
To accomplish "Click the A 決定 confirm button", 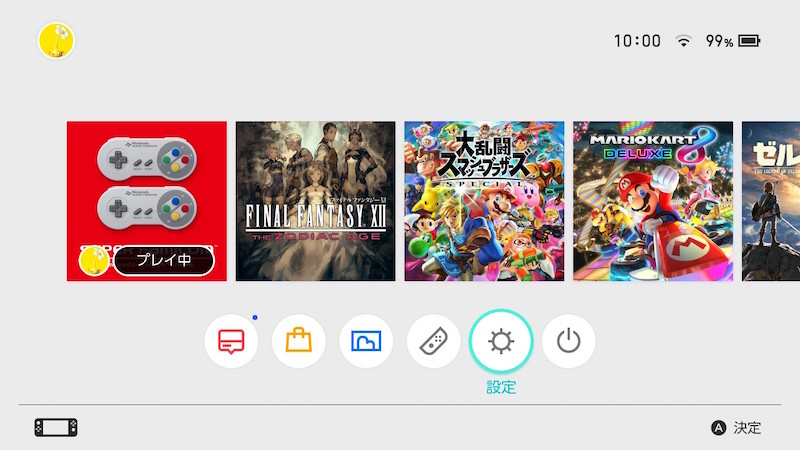I will click(736, 428).
